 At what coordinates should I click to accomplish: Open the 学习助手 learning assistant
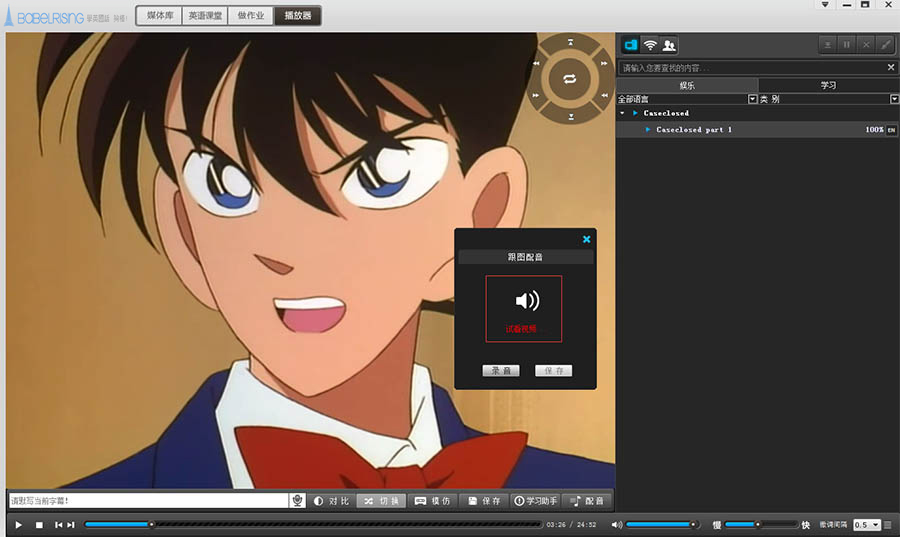(x=535, y=501)
